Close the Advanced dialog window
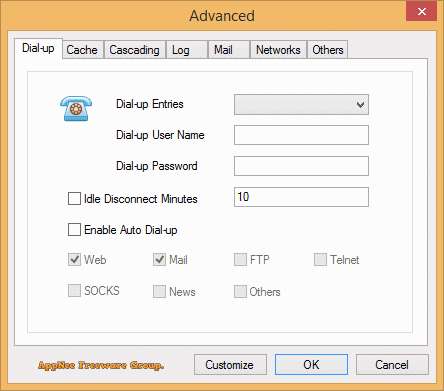Image resolution: width=444 pixels, height=391 pixels. click(421, 11)
